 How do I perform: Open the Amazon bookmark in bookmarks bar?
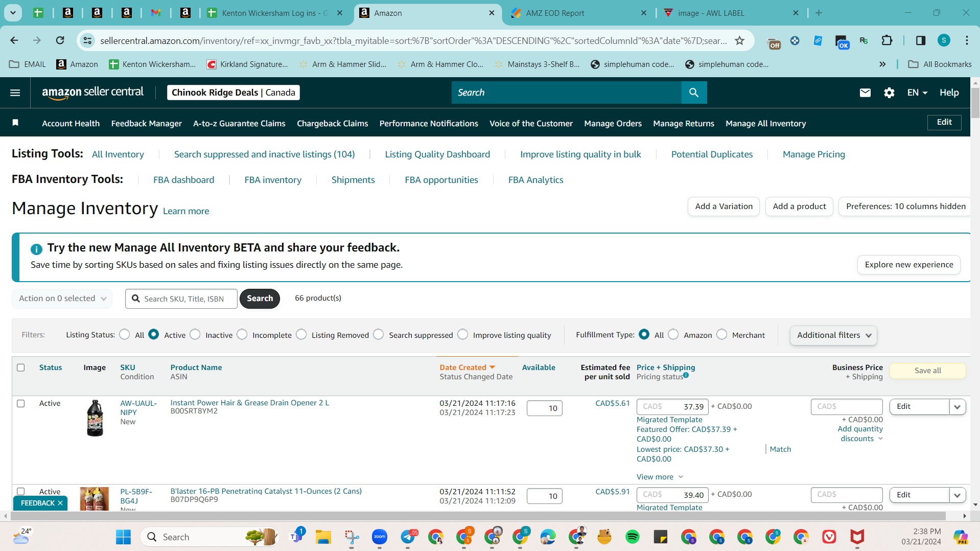77,64
